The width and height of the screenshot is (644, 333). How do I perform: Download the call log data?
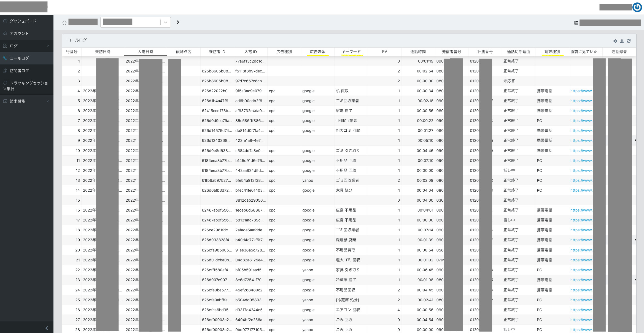622,41
